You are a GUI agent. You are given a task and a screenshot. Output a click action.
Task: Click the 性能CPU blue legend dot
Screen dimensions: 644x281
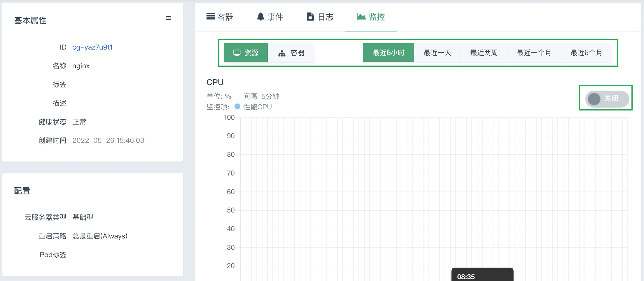(x=237, y=107)
